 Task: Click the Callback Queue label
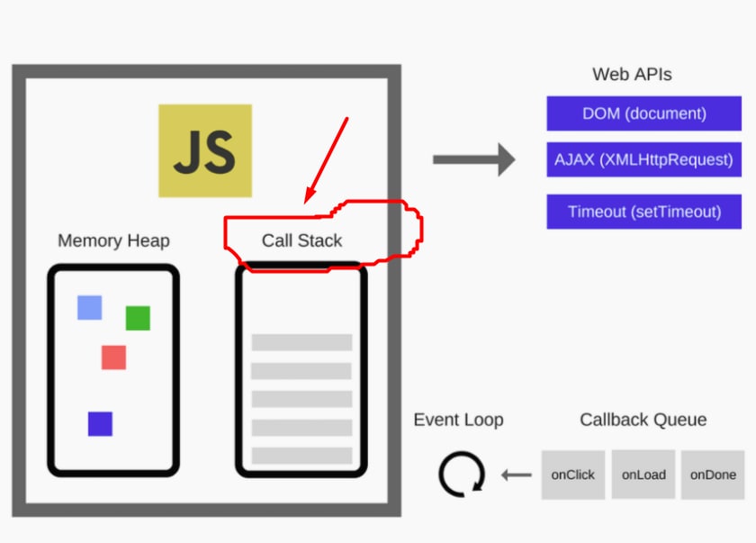pyautogui.click(x=643, y=420)
